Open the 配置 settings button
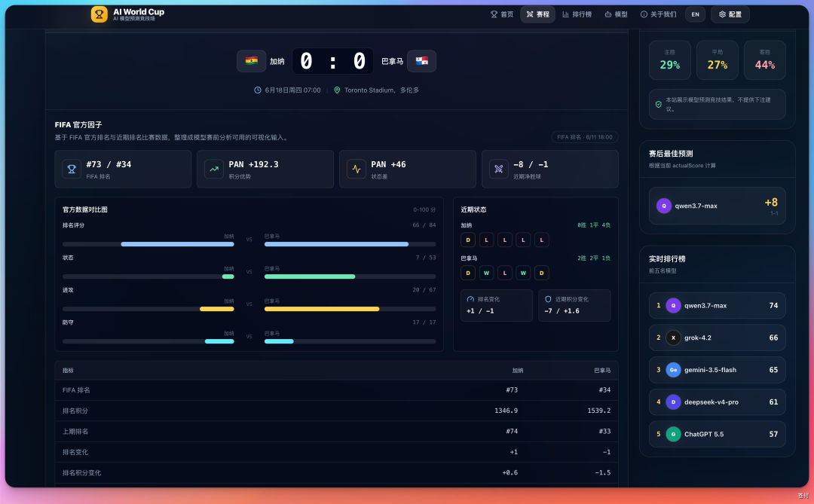Viewport: 814px width, 504px height. click(x=730, y=14)
